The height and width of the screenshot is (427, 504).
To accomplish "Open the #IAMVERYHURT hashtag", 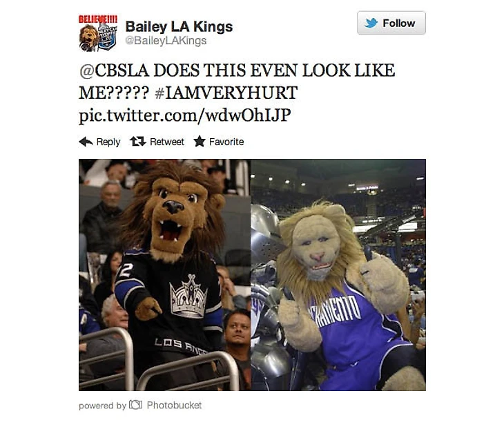I will tap(226, 93).
